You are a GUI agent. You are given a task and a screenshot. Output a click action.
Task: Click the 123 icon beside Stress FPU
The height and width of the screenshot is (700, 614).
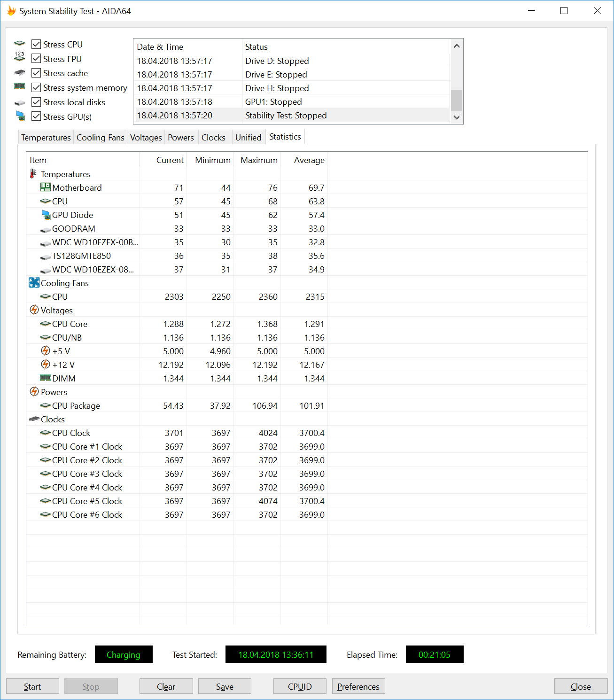tap(19, 57)
